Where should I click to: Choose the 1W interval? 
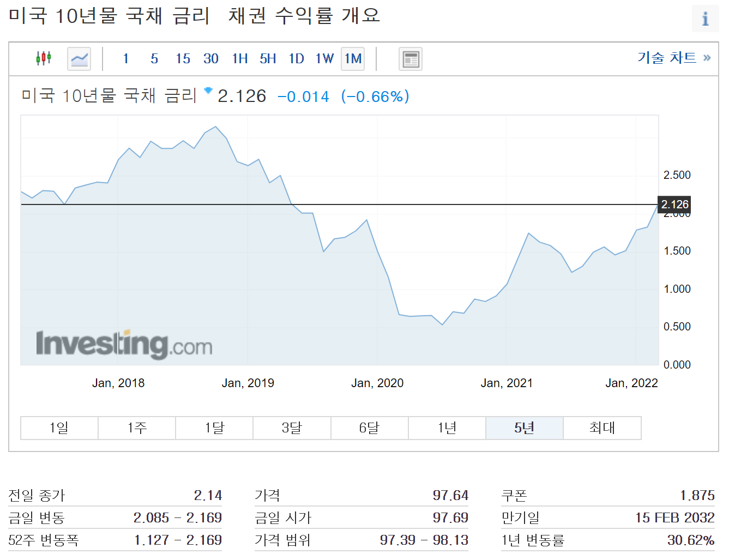(324, 58)
